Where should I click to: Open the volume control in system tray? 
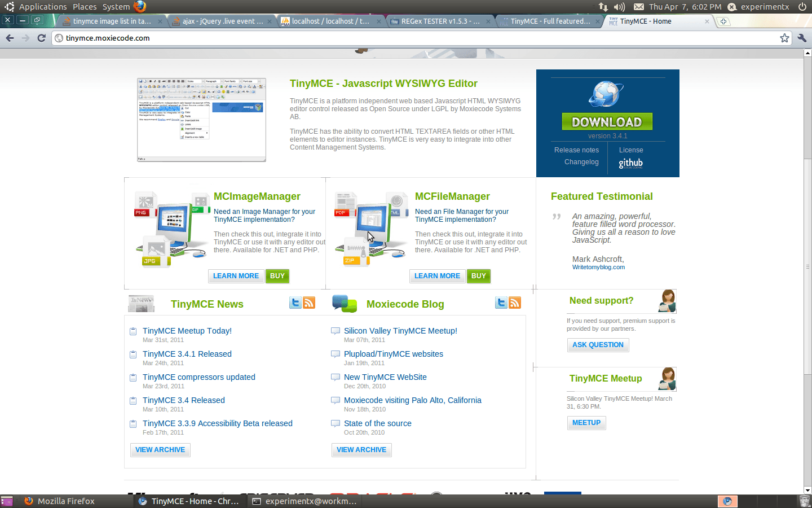coord(619,7)
